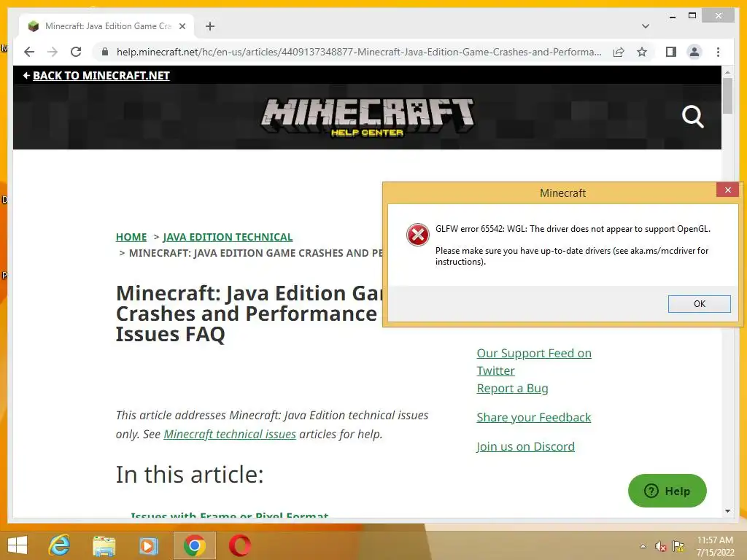Click the Share your Feedback link

[x=533, y=417]
